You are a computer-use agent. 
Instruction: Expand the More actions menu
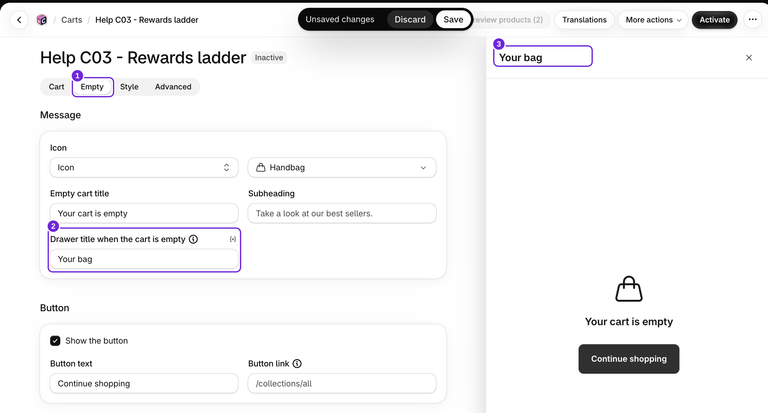click(x=653, y=20)
